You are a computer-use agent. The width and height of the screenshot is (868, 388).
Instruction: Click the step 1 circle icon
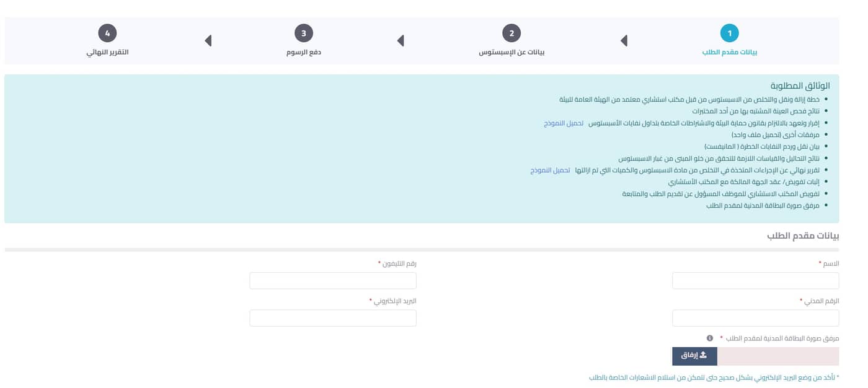729,33
